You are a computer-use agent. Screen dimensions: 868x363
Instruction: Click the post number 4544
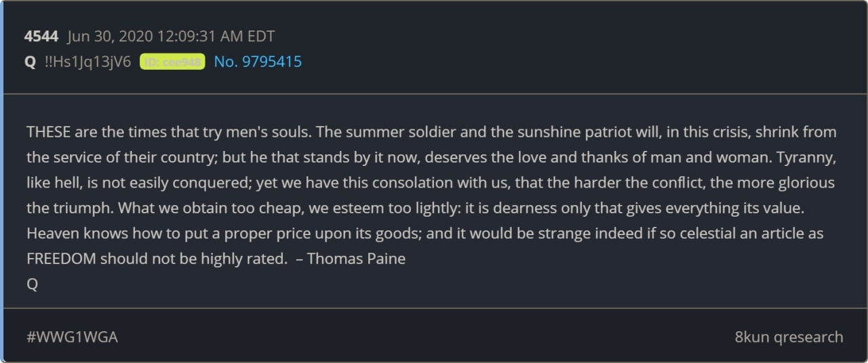click(41, 37)
